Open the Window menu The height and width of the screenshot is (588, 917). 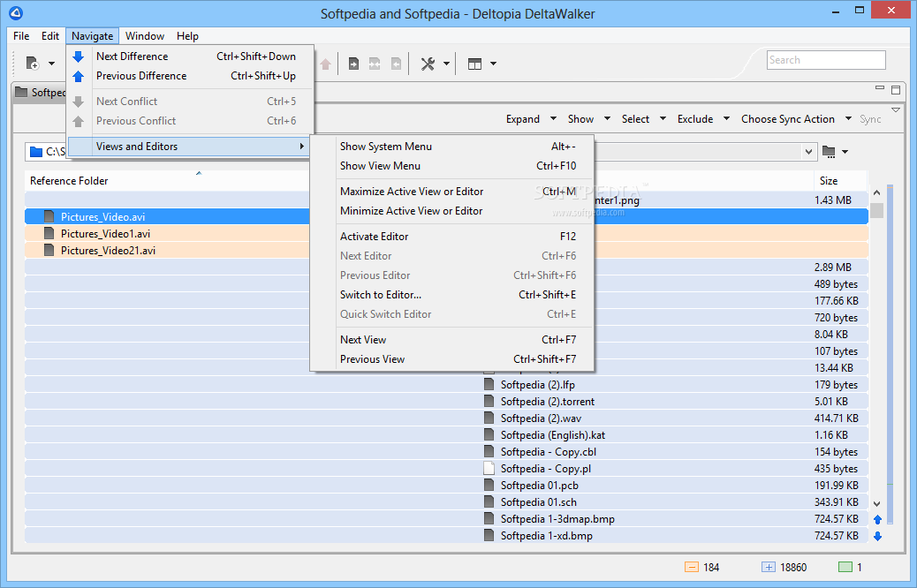145,35
